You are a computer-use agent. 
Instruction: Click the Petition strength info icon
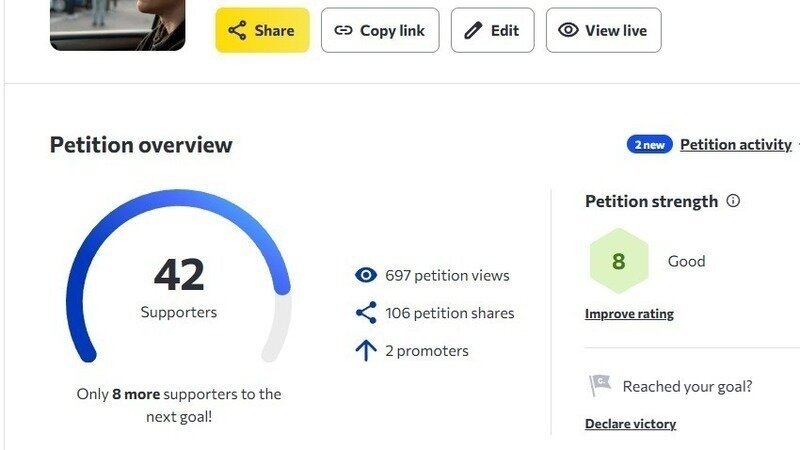[733, 201]
